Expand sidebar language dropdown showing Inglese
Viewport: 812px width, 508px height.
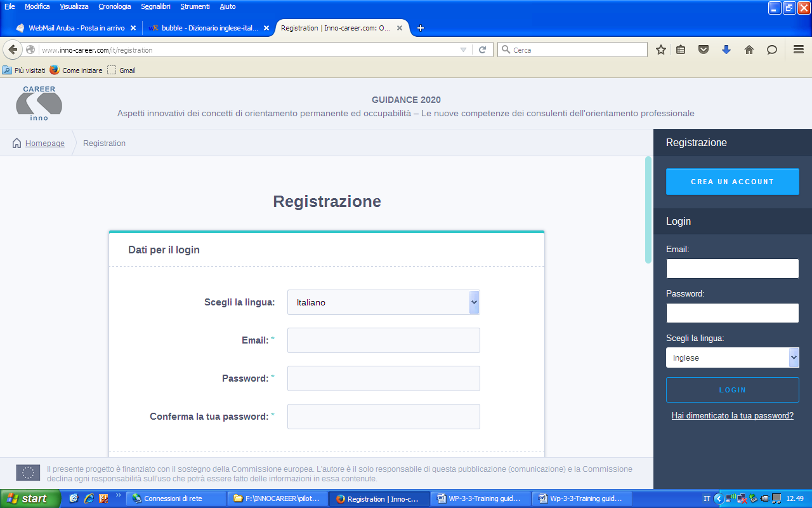[x=733, y=358]
